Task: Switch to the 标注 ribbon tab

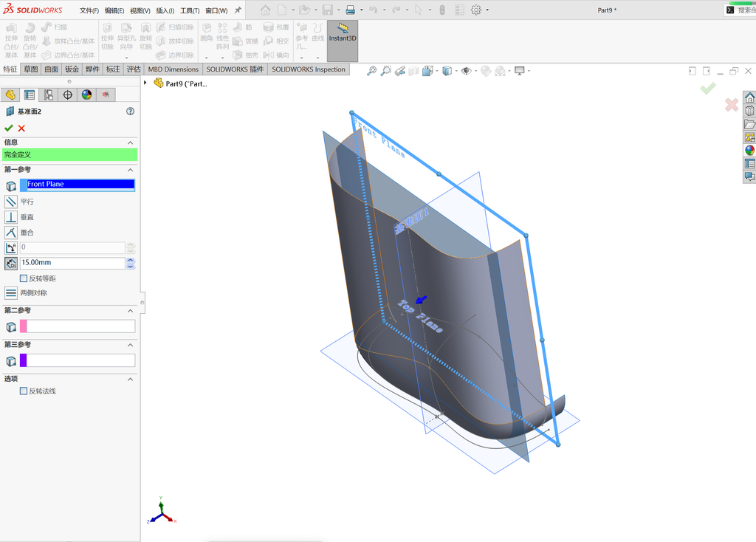Action: (x=113, y=69)
